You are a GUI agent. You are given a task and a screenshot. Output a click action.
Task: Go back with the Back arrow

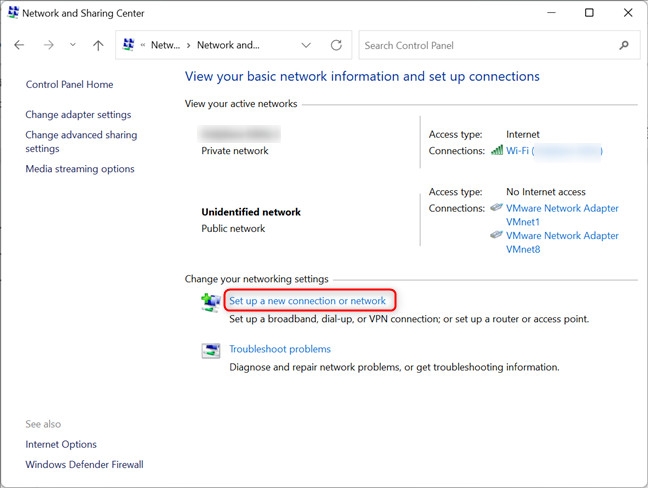pos(19,45)
